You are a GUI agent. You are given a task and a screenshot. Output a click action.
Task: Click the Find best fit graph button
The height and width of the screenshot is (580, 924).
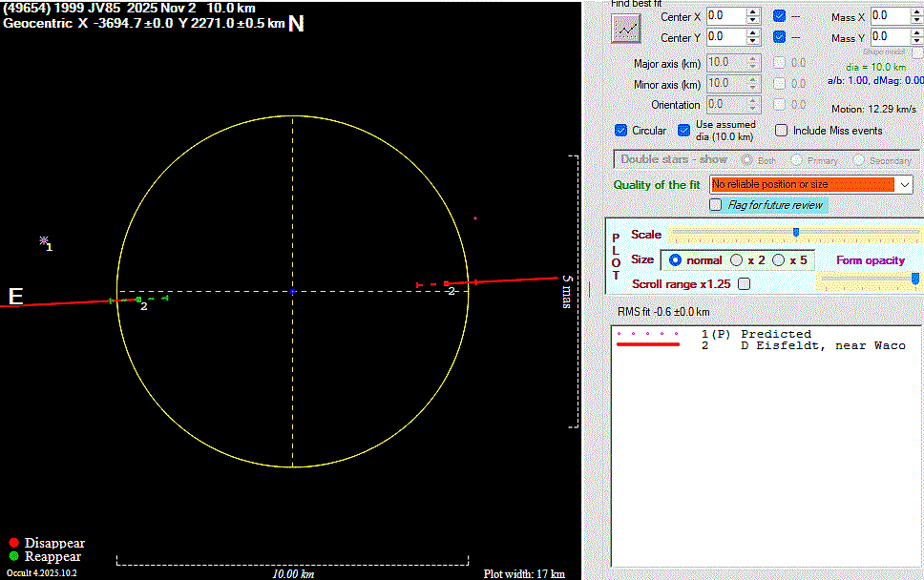click(626, 28)
